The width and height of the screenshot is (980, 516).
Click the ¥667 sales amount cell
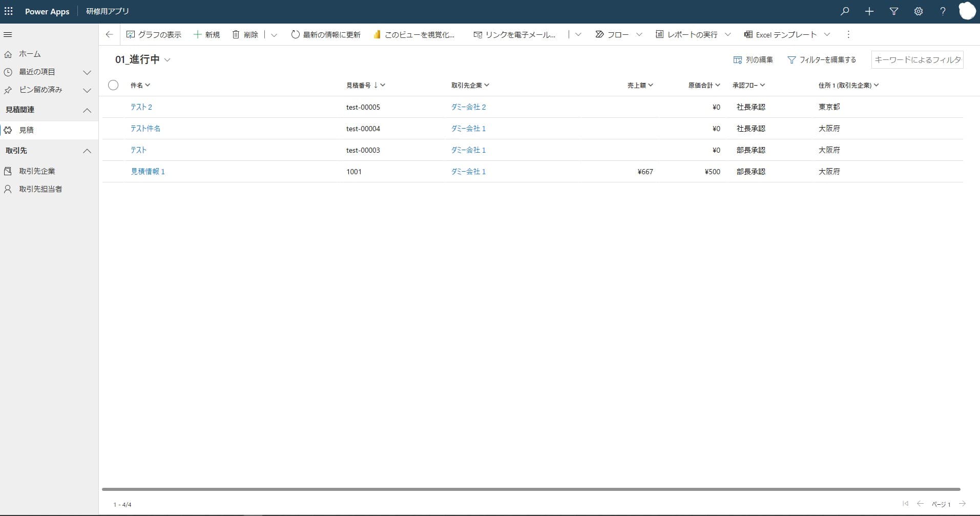[x=645, y=172]
